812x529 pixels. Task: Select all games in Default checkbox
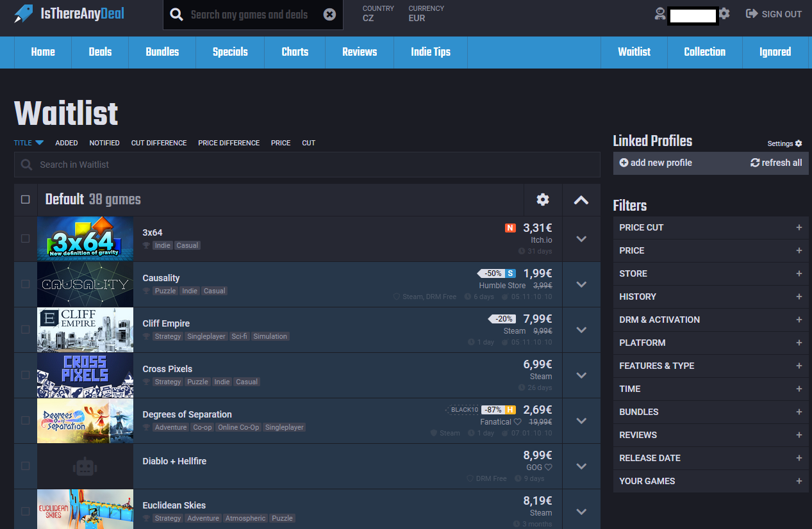[x=26, y=200]
